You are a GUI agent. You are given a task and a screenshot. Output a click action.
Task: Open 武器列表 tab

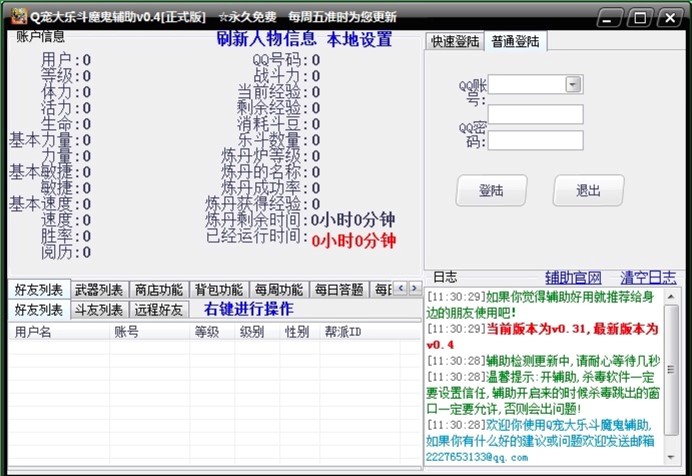click(x=99, y=290)
